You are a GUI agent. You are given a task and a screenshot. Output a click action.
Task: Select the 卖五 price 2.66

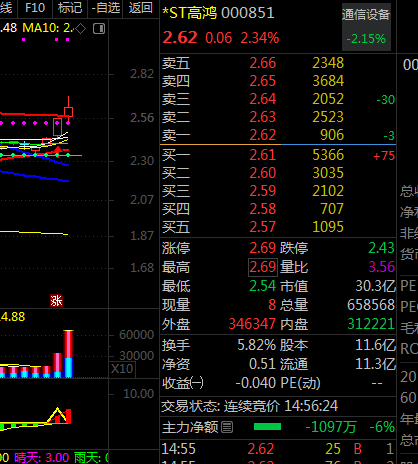263,63
